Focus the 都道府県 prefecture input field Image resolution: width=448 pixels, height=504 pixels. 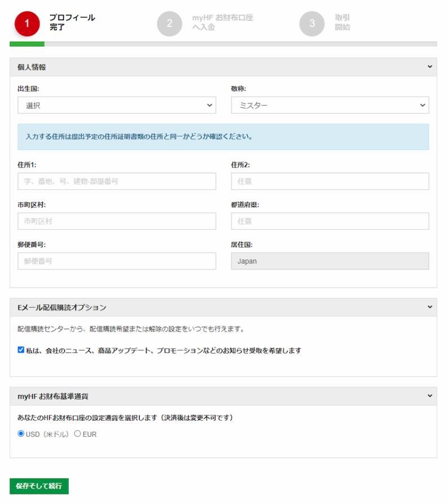pos(330,222)
